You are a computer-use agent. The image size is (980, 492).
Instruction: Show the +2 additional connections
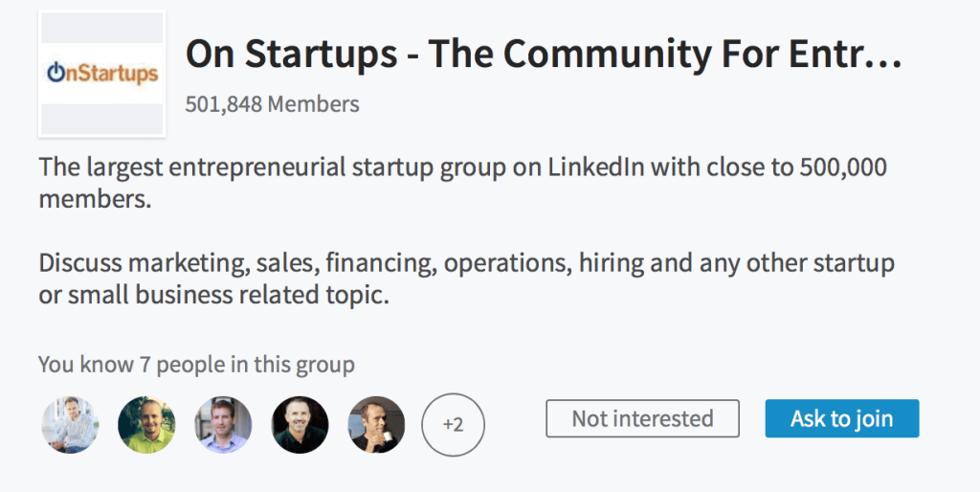tap(453, 424)
